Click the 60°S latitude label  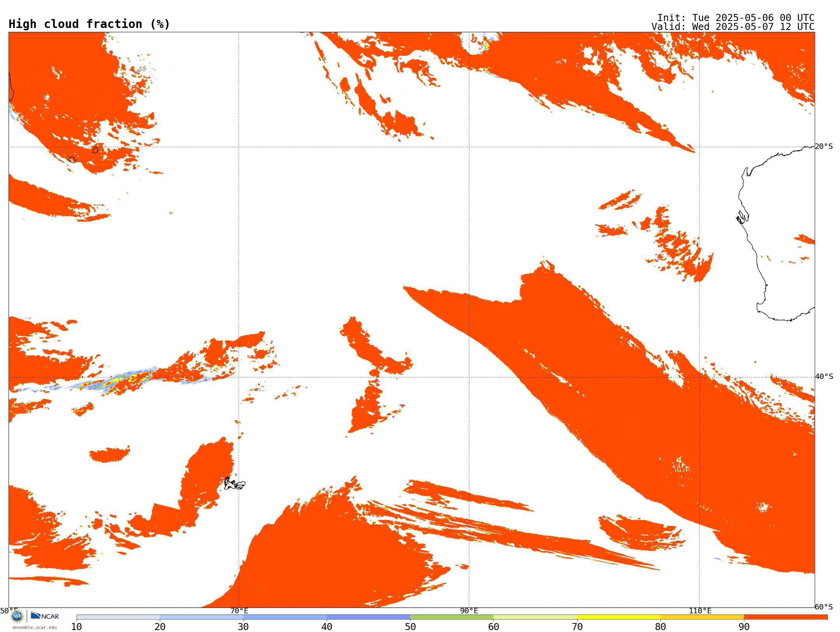[824, 607]
